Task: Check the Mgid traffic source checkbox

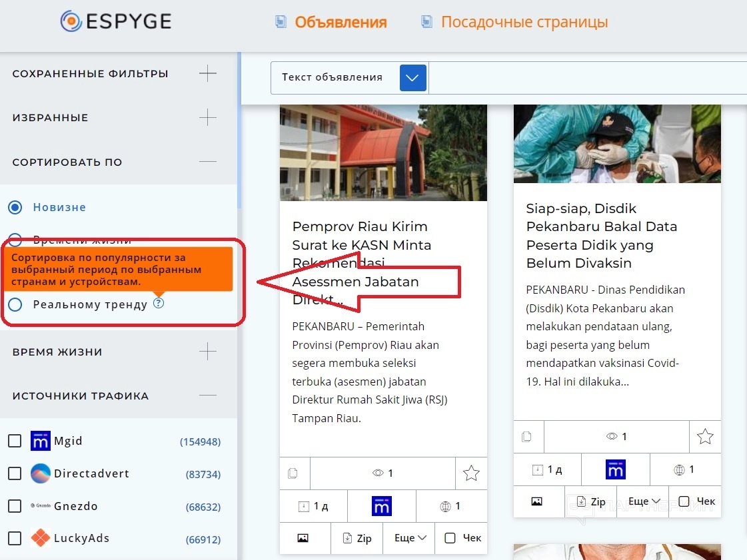Action: [15, 441]
